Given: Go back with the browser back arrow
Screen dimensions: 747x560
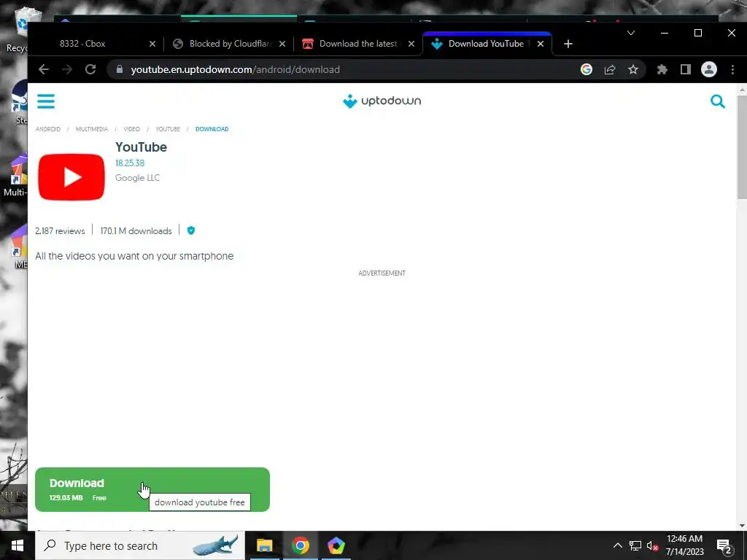Looking at the screenshot, I should pos(44,69).
